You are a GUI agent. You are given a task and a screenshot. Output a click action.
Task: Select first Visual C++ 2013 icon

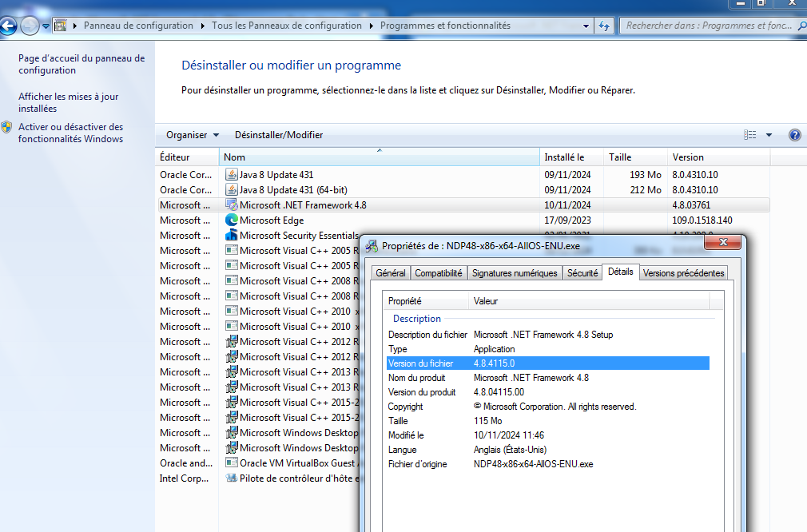[232, 372]
